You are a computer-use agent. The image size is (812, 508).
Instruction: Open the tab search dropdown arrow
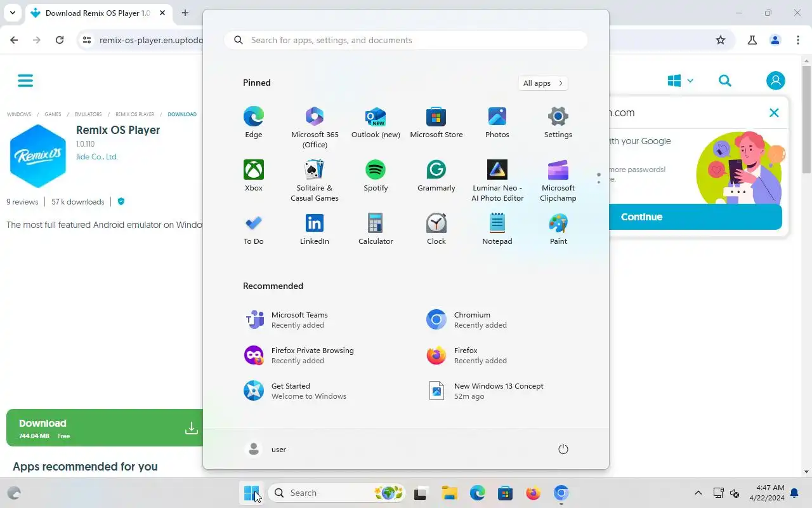pos(12,13)
